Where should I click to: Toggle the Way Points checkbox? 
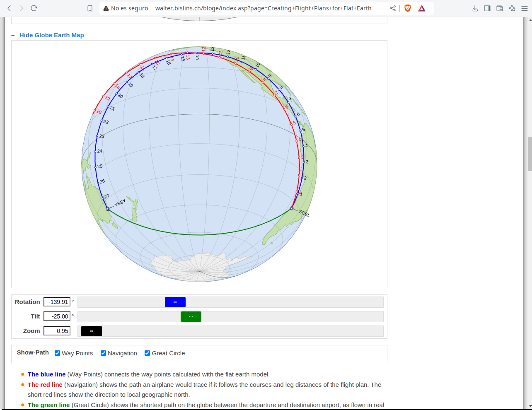58,353
